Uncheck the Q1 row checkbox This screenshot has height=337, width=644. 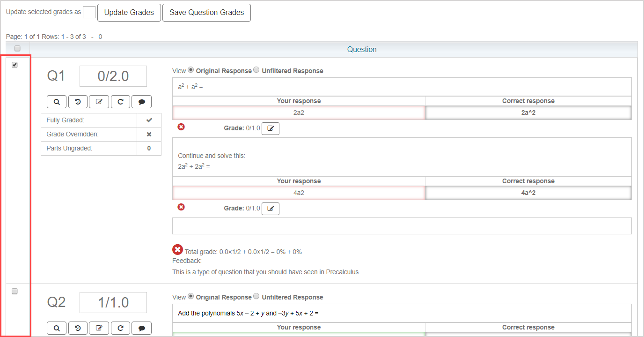point(15,65)
